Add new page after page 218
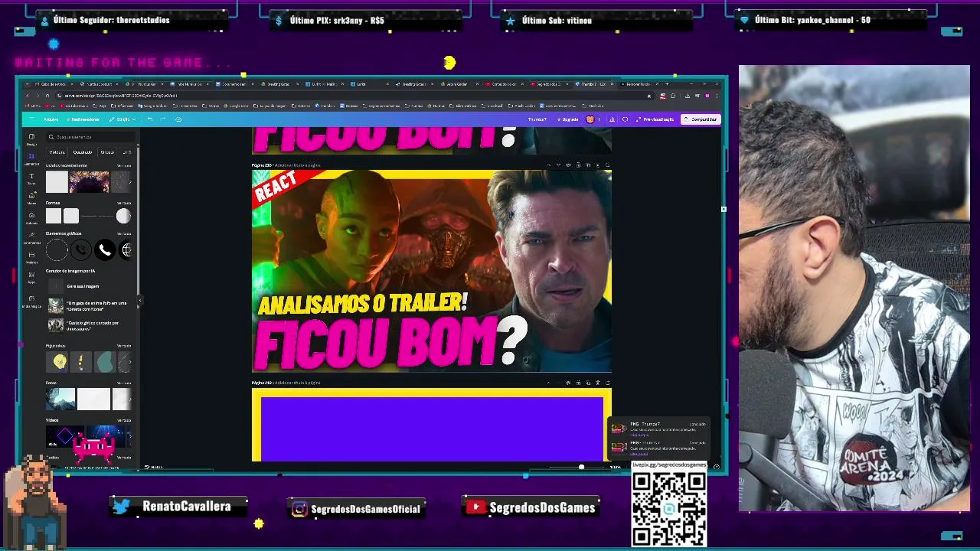Image resolution: width=980 pixels, height=551 pixels. (x=608, y=165)
